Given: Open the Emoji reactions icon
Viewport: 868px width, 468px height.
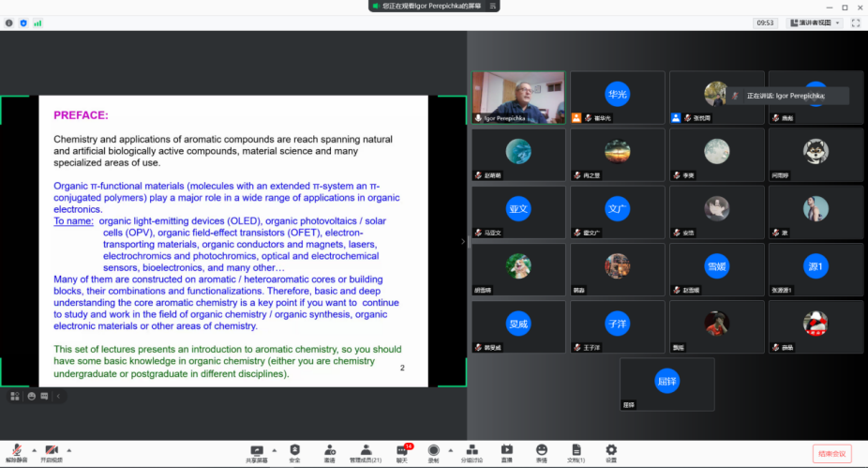Looking at the screenshot, I should click(x=542, y=451).
